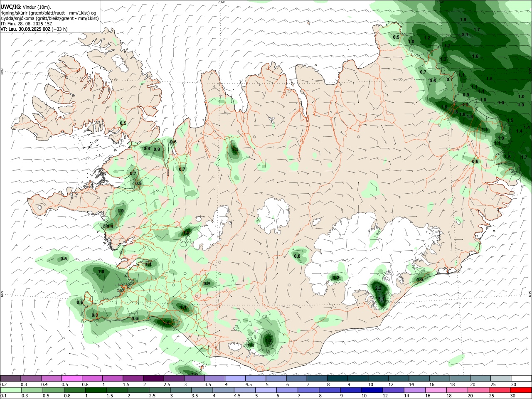Click the 'rigning/skúrir (grænt/blátt/rautt - mm/1klst) og' line
The image size is (532, 399).
[x=48, y=13]
